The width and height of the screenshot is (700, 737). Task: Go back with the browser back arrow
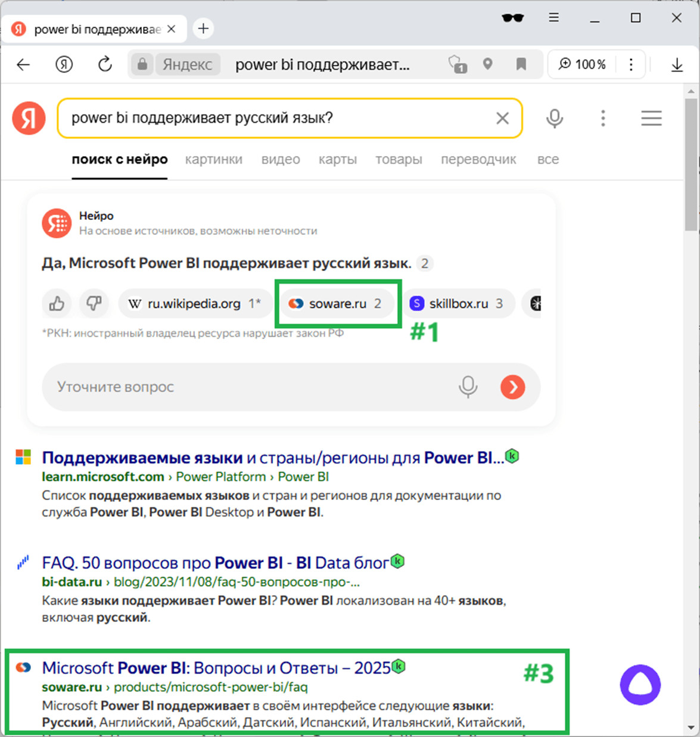point(23,64)
